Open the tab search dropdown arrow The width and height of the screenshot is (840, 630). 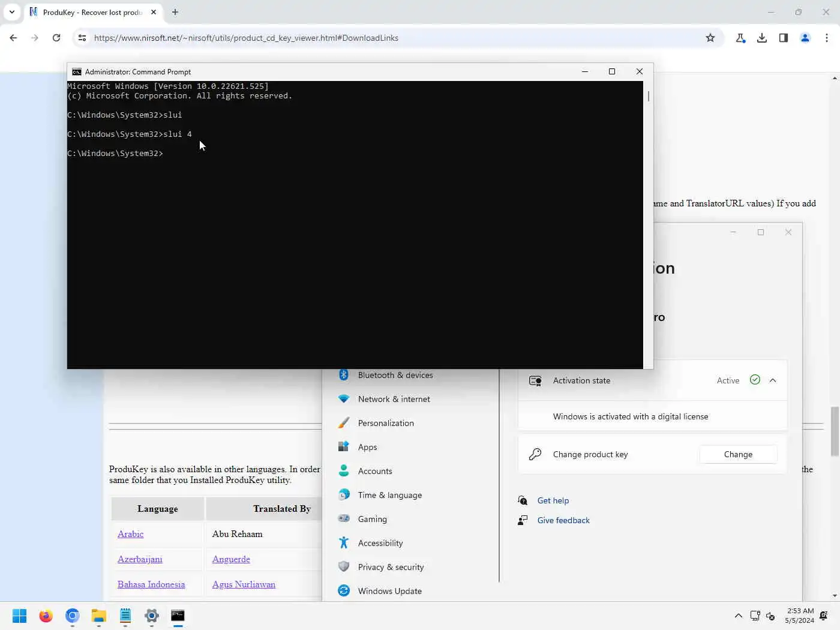pyautogui.click(x=12, y=12)
